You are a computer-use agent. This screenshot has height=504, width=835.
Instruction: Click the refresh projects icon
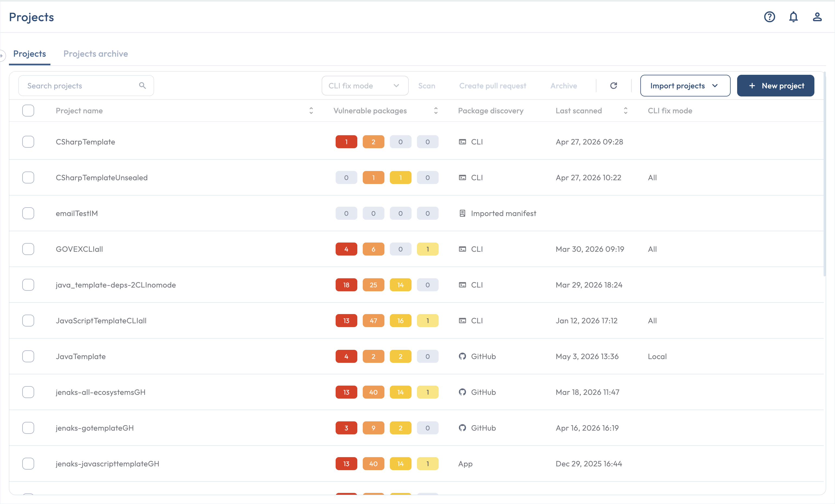click(x=613, y=86)
